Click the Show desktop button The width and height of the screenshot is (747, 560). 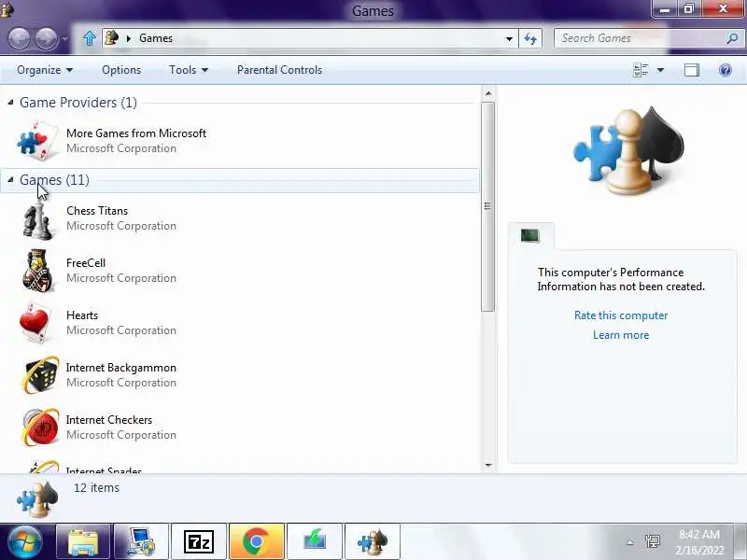click(741, 542)
